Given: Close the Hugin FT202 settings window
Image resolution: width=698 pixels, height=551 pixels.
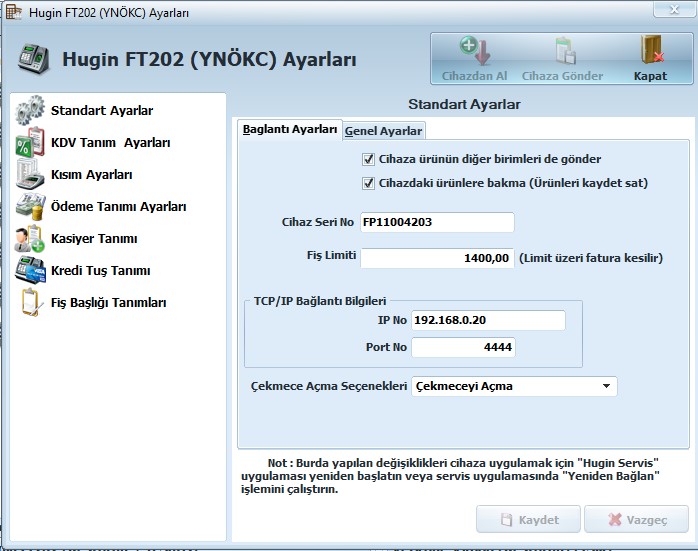Looking at the screenshot, I should (674, 9).
